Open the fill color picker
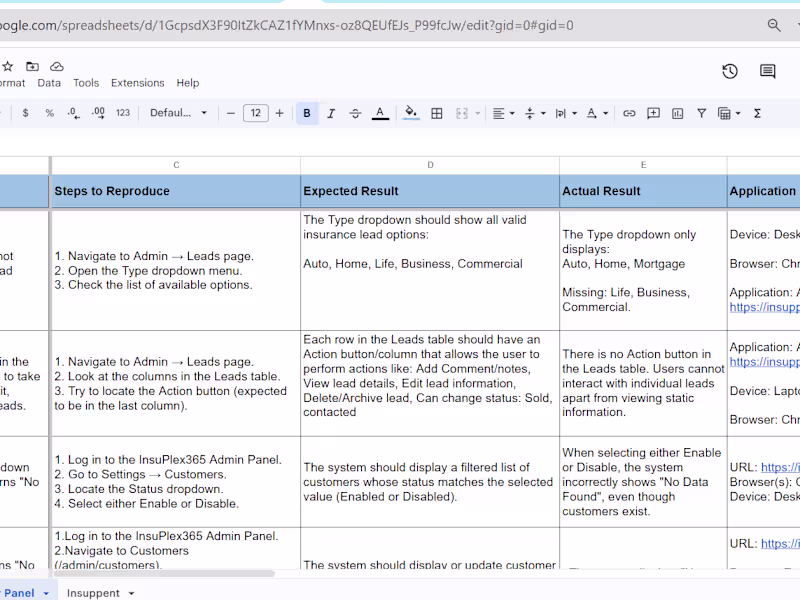The height and width of the screenshot is (600, 800). pos(411,113)
